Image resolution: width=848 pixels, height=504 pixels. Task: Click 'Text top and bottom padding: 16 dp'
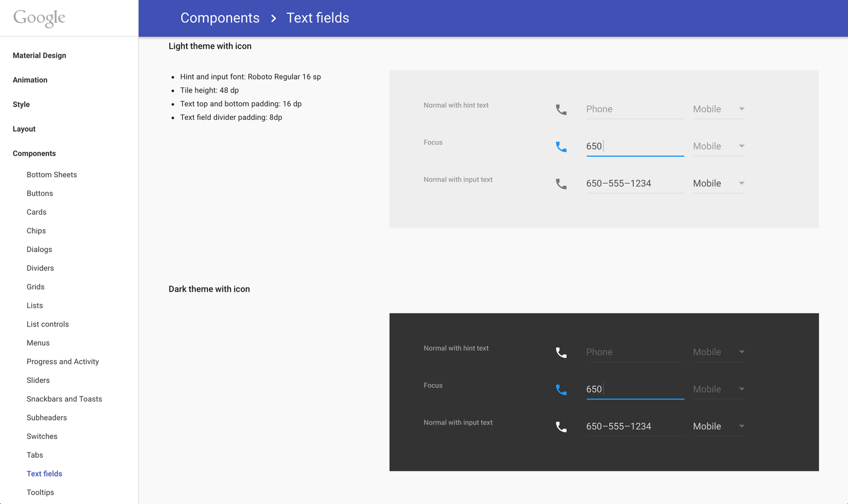(x=241, y=104)
